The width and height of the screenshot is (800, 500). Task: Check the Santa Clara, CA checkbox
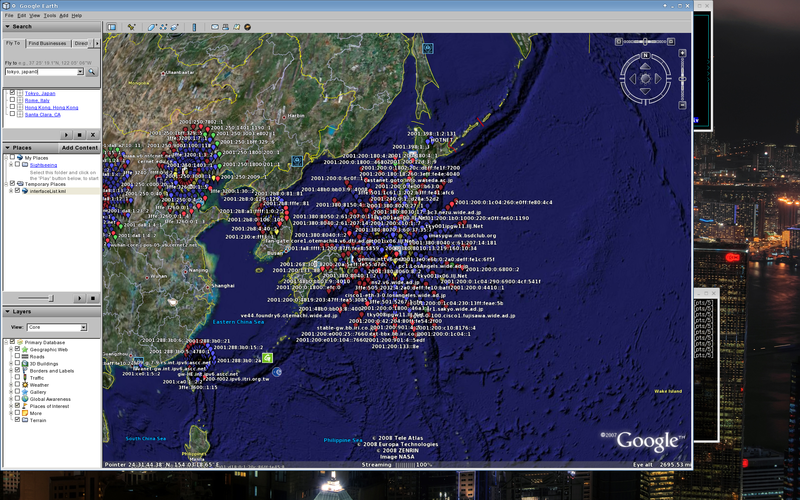(x=12, y=114)
